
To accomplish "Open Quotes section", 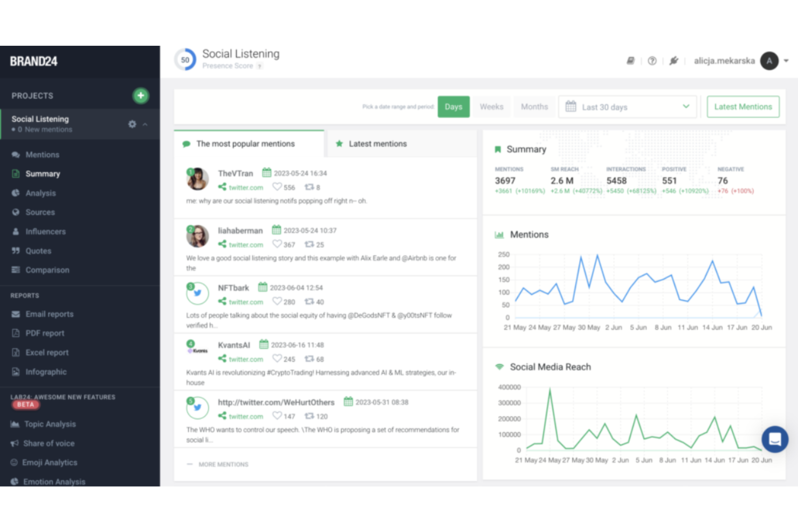I will [38, 251].
